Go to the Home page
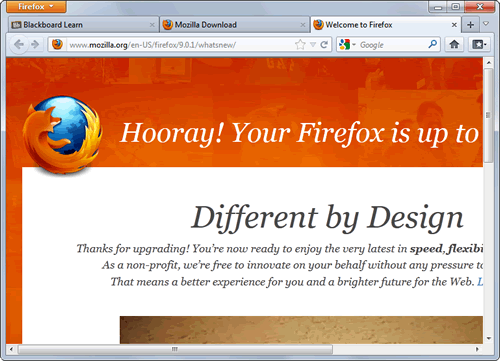The image size is (500, 361). 454,44
